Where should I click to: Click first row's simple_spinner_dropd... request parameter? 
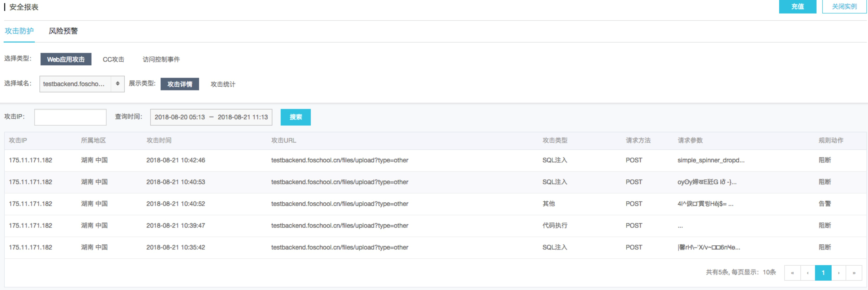[711, 160]
